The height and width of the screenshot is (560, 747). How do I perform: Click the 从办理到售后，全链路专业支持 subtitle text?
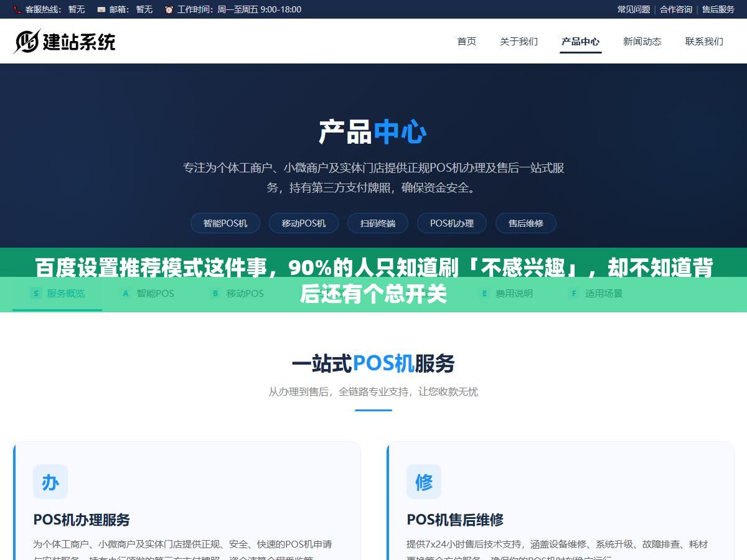(x=374, y=391)
